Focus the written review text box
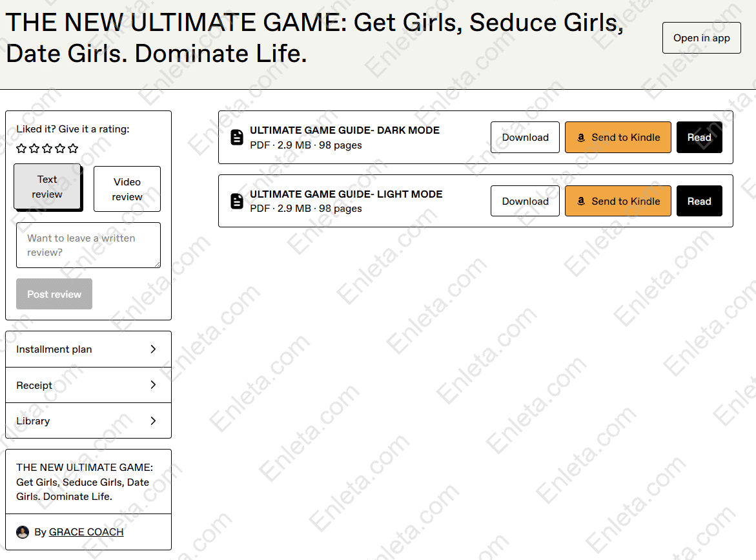This screenshot has height=560, width=756. tap(88, 245)
